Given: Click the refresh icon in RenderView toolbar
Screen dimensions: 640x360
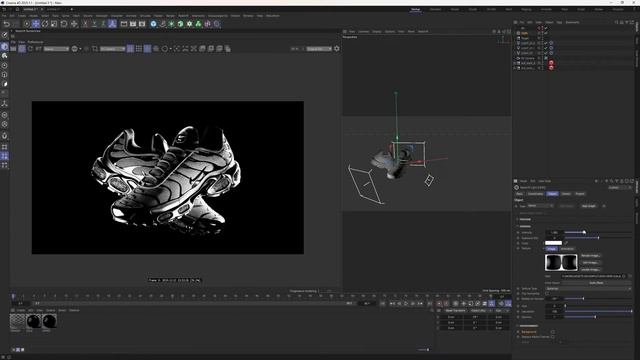Looking at the screenshot, I should coord(30,49).
